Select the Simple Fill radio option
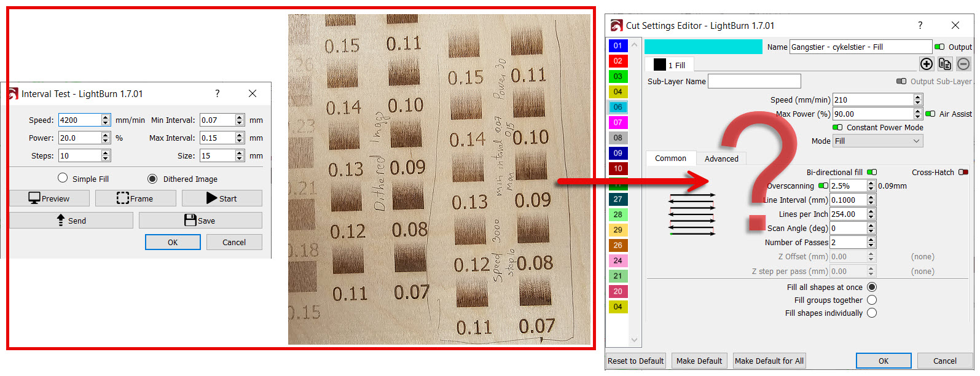The width and height of the screenshot is (980, 376). (63, 178)
